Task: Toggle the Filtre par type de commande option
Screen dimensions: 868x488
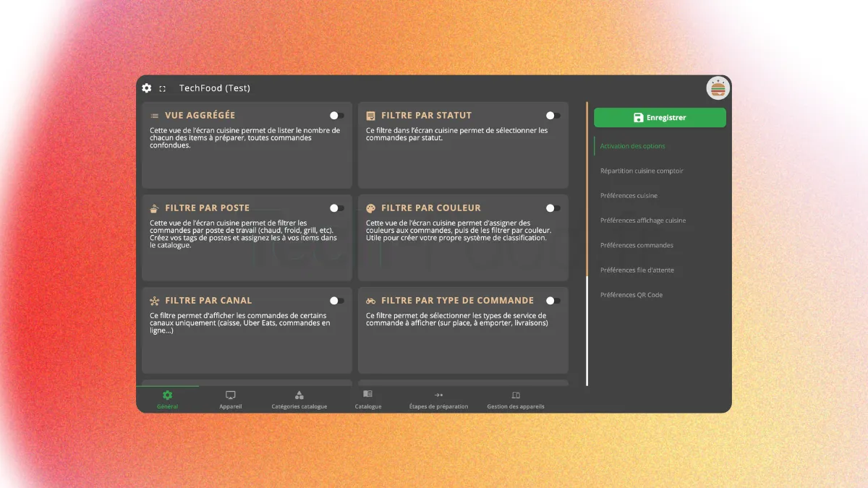Action: pos(553,301)
